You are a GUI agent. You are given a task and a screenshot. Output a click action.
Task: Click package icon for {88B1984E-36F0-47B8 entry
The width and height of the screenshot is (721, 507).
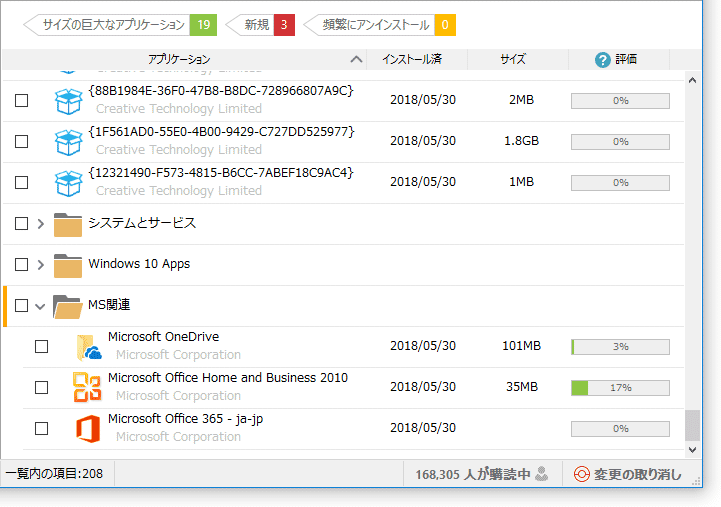(x=69, y=101)
